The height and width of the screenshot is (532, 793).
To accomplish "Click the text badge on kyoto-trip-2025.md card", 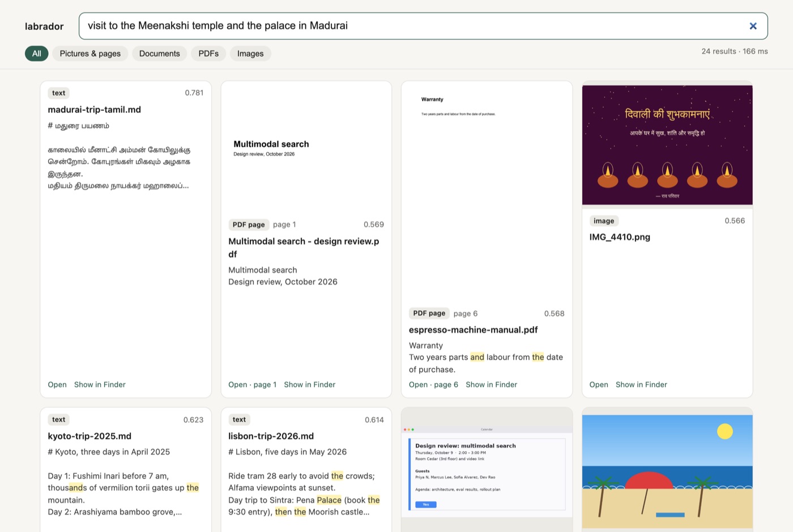I will (59, 420).
